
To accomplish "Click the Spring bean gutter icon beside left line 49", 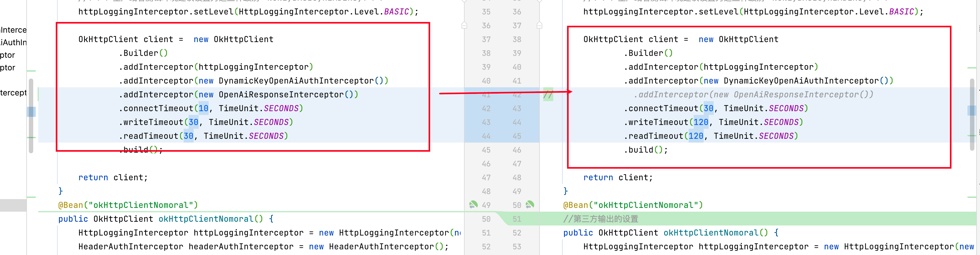I will [473, 205].
